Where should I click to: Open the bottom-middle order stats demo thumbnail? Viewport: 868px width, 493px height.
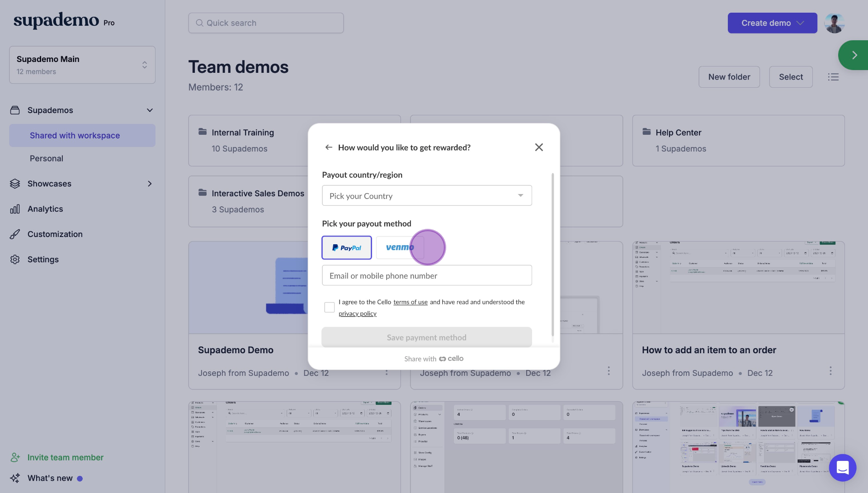coord(516,447)
